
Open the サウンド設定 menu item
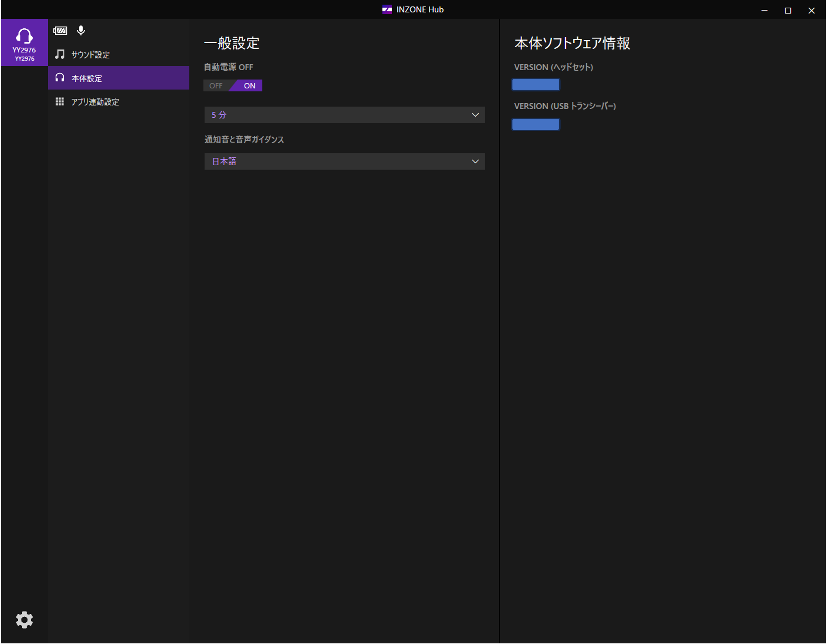pyautogui.click(x=91, y=55)
